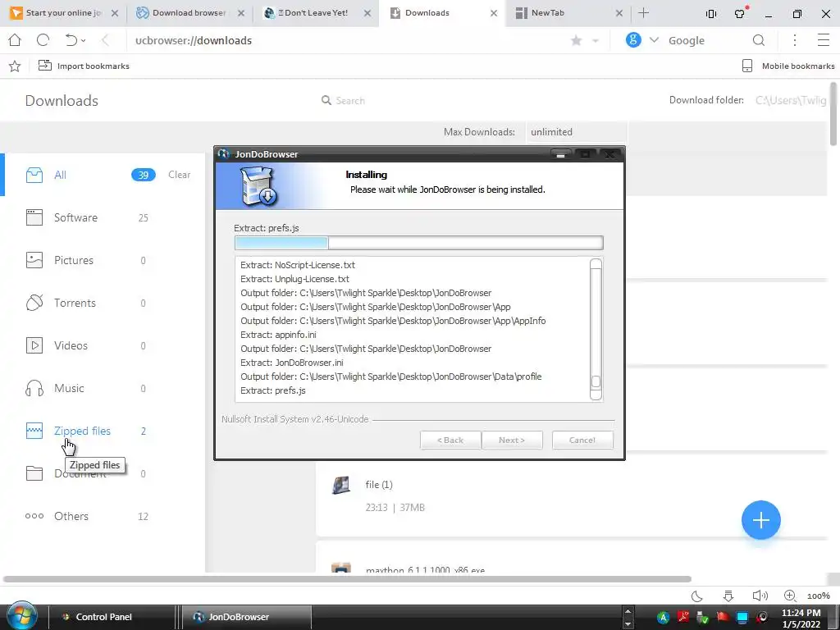Screen dimensions: 840x630
Task: Click the installer progress bar
Action: click(419, 243)
